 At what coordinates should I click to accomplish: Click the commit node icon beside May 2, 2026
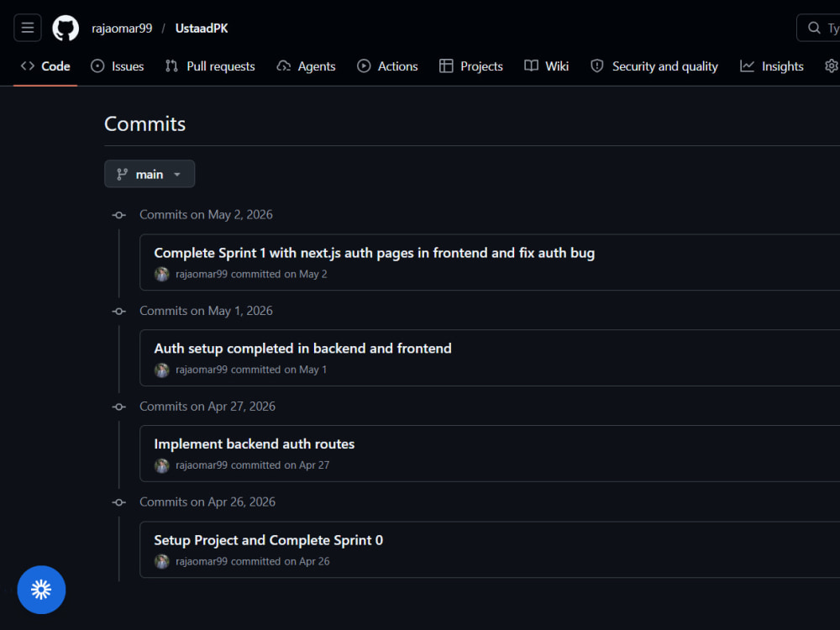[119, 215]
